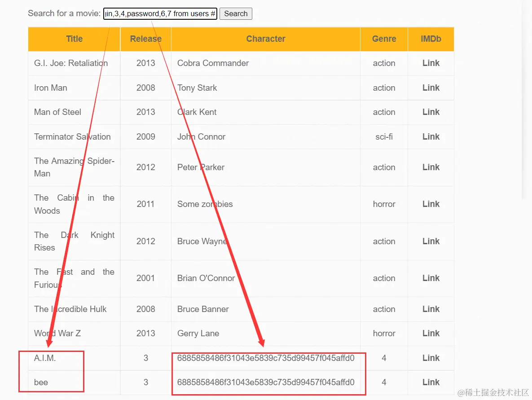Select 'The Cabin in the Woods' title cell
The image size is (532, 400).
(75, 204)
